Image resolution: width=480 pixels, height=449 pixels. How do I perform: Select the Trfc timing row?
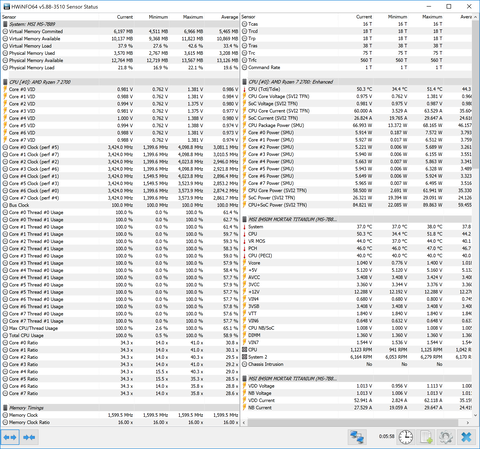pyautogui.click(x=356, y=60)
